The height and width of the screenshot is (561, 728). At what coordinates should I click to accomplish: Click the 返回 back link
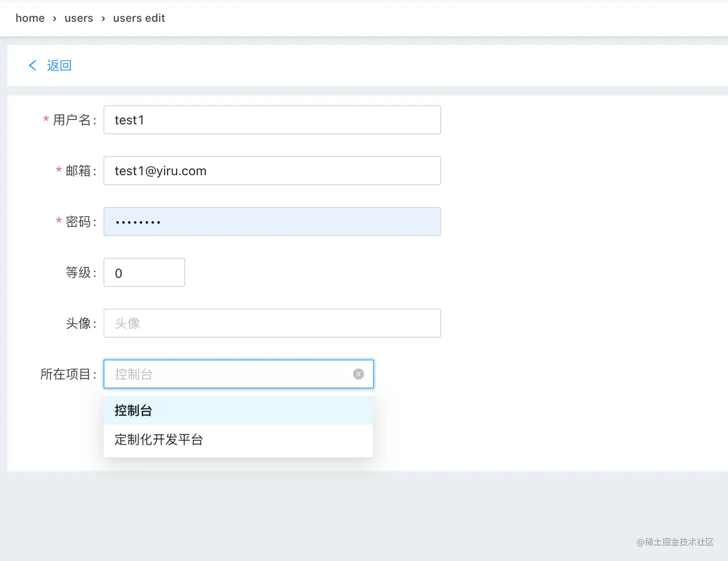point(59,65)
